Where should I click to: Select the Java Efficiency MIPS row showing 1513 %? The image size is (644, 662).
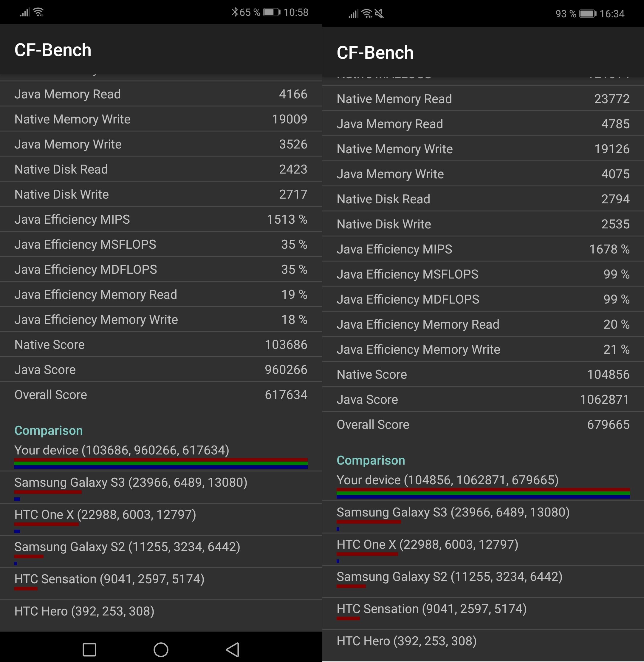(161, 219)
